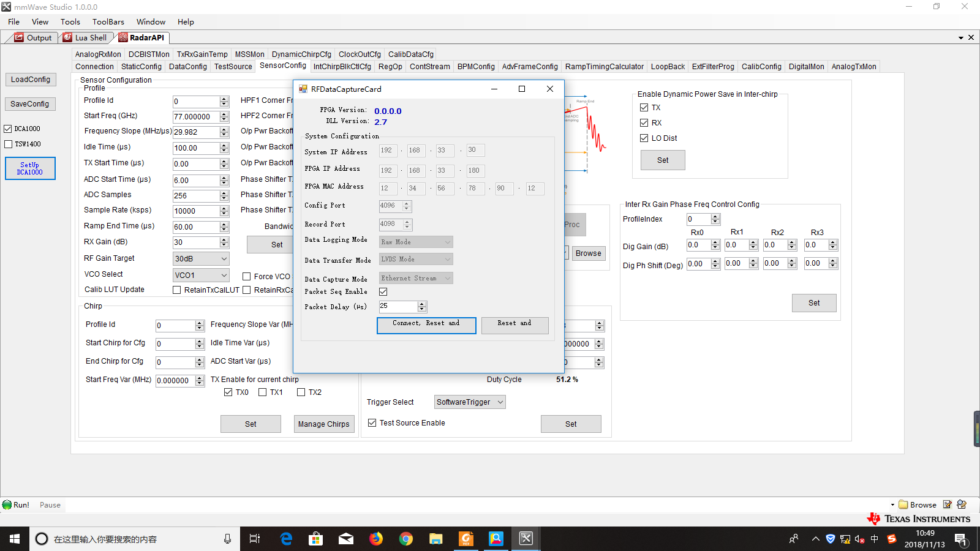Open the Help menu

pyautogui.click(x=186, y=22)
